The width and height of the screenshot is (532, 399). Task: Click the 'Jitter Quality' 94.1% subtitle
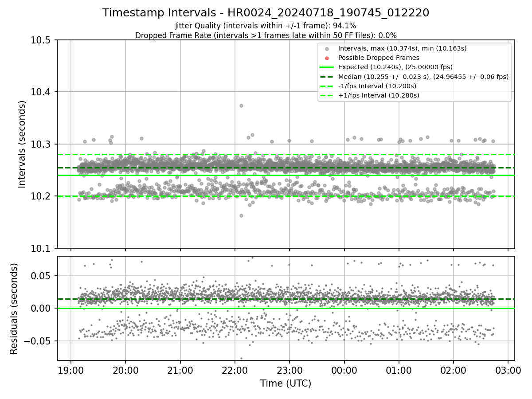[266, 26]
